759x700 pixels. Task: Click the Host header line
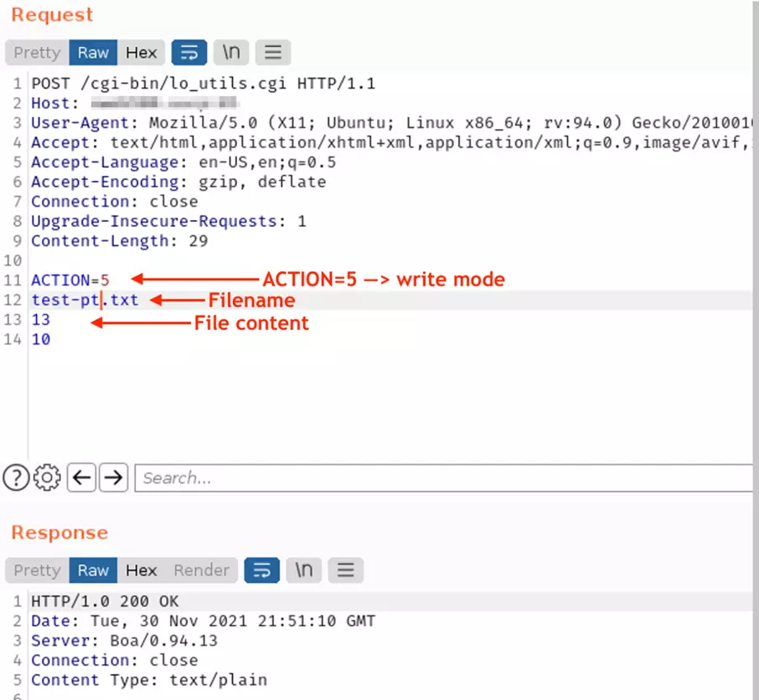click(135, 103)
